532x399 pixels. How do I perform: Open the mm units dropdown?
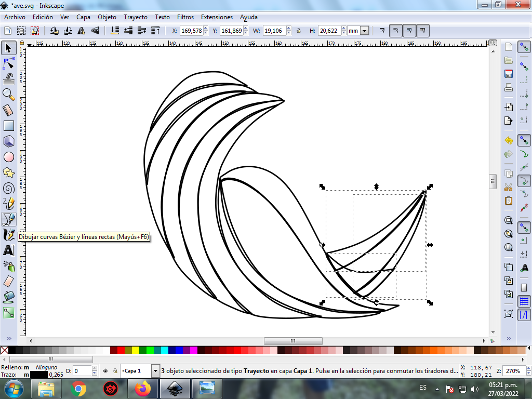pos(364,31)
